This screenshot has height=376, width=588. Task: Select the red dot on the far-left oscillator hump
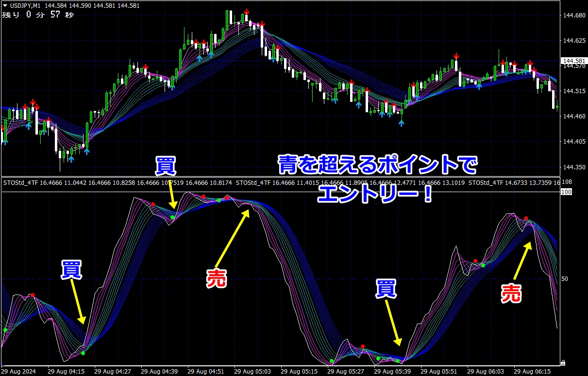pyautogui.click(x=33, y=295)
